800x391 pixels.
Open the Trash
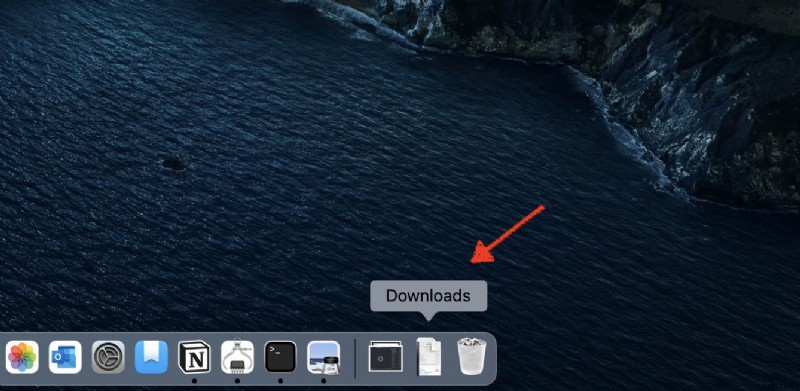point(471,356)
